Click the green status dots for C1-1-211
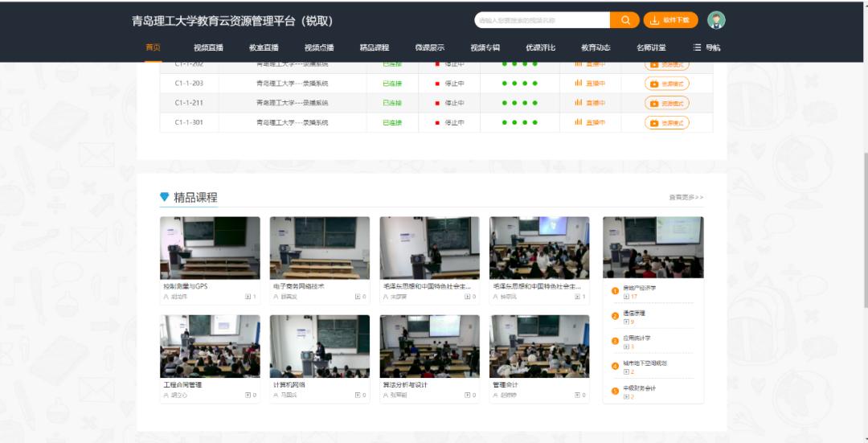Viewport: 868px width, 443px height. pos(519,103)
